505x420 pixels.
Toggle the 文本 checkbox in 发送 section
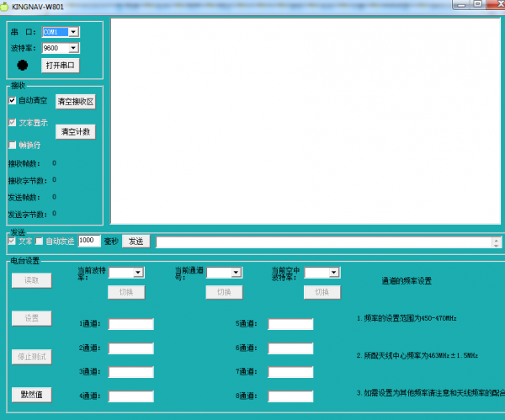click(12, 241)
